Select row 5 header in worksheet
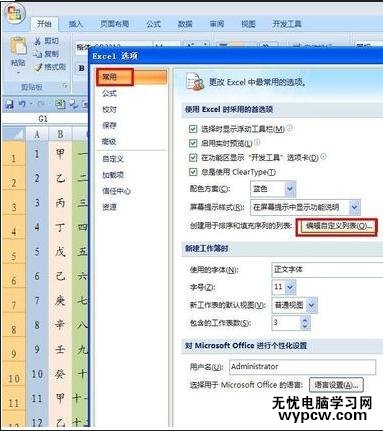383x431 pixels. click(x=14, y=252)
